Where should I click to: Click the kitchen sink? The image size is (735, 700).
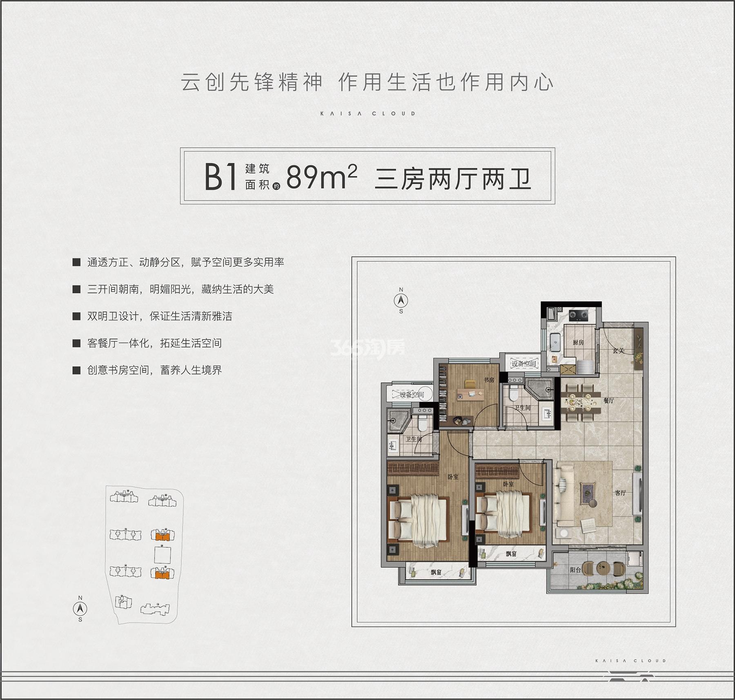(x=555, y=342)
